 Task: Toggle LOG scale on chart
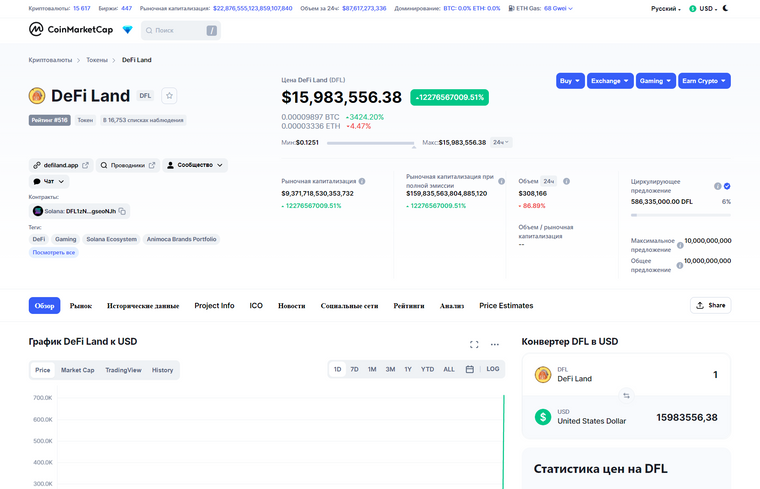493,369
